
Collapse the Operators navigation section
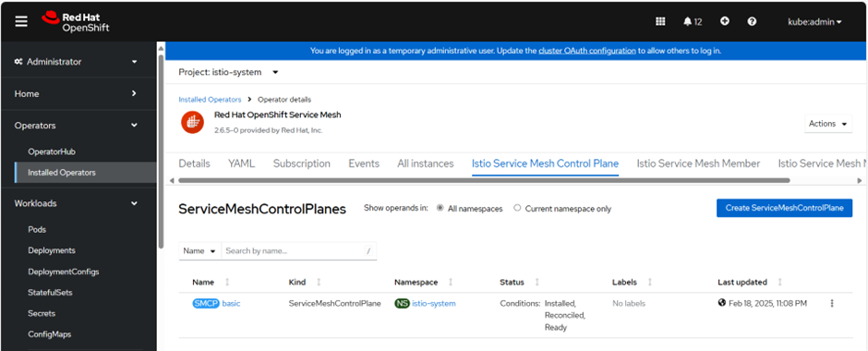(x=78, y=126)
